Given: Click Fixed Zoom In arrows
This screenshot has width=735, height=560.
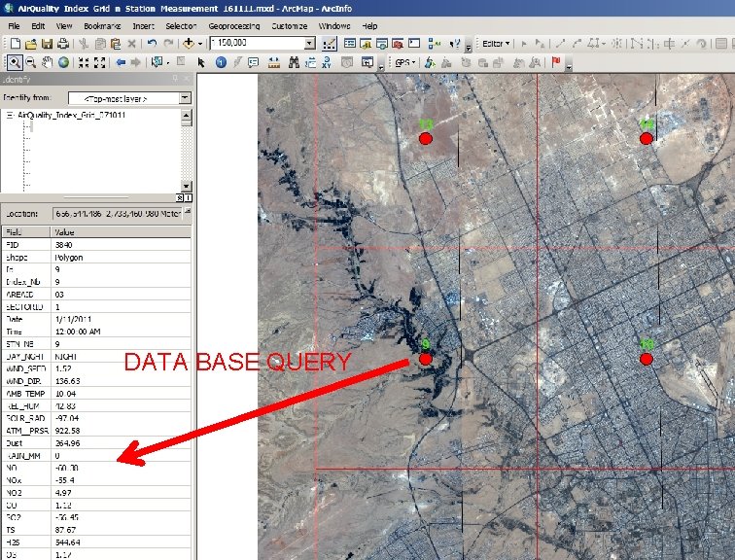Looking at the screenshot, I should pyautogui.click(x=84, y=62).
